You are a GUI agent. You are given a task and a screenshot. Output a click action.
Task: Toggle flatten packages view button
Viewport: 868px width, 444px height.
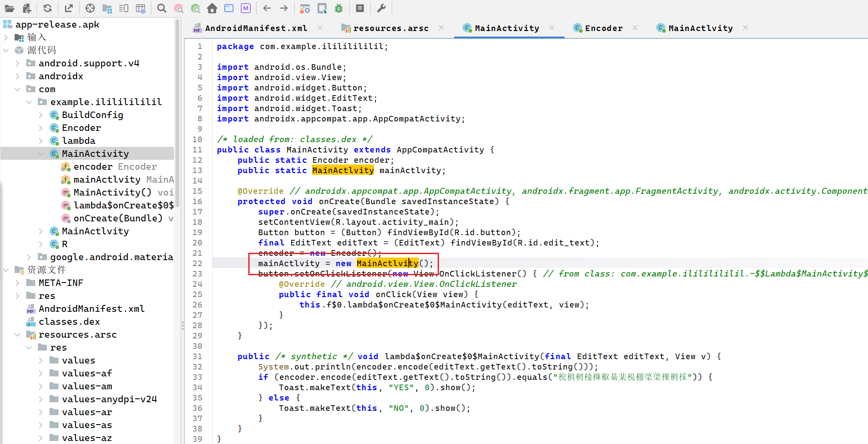pyautogui.click(x=107, y=8)
